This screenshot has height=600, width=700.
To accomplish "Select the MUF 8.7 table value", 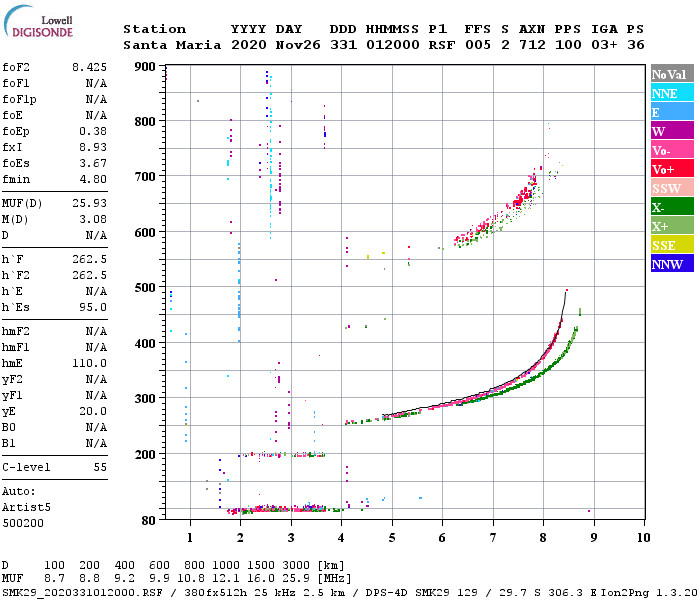I will [54, 579].
